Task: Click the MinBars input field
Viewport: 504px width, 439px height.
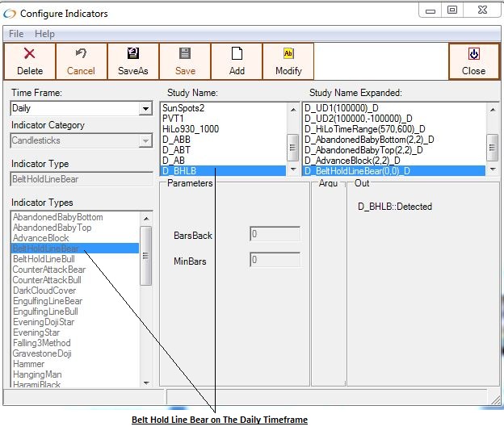Action: coord(275,260)
